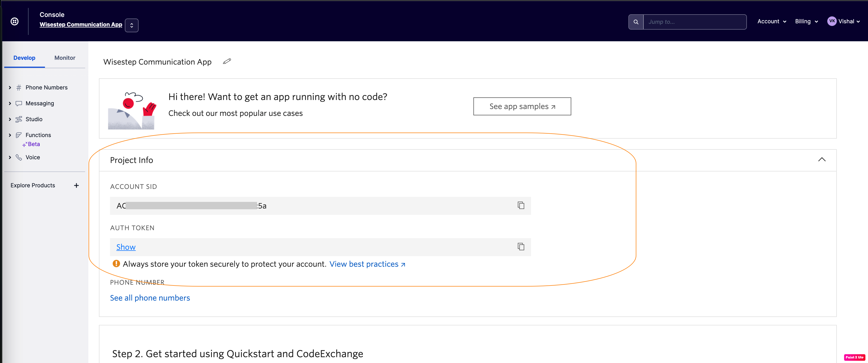Viewport: 868px width, 363px height.
Task: Select the Develop tab
Action: tap(24, 58)
